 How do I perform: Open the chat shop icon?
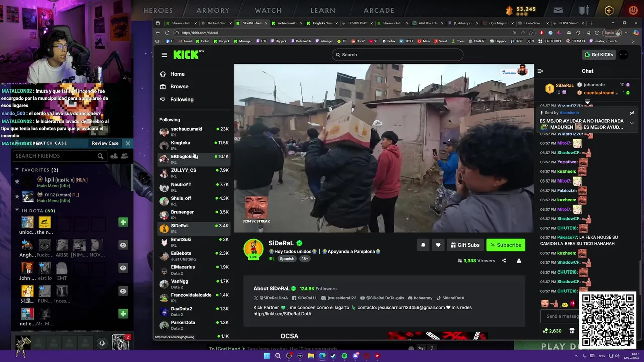click(x=572, y=331)
